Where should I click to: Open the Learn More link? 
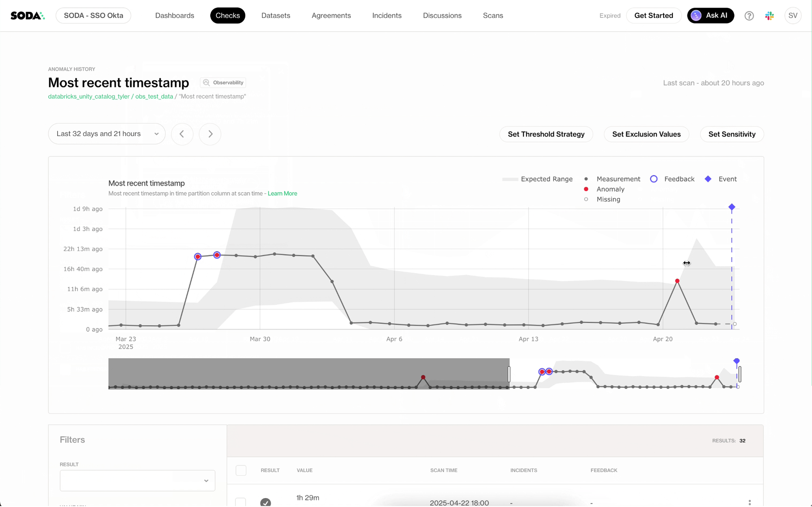tap(282, 194)
